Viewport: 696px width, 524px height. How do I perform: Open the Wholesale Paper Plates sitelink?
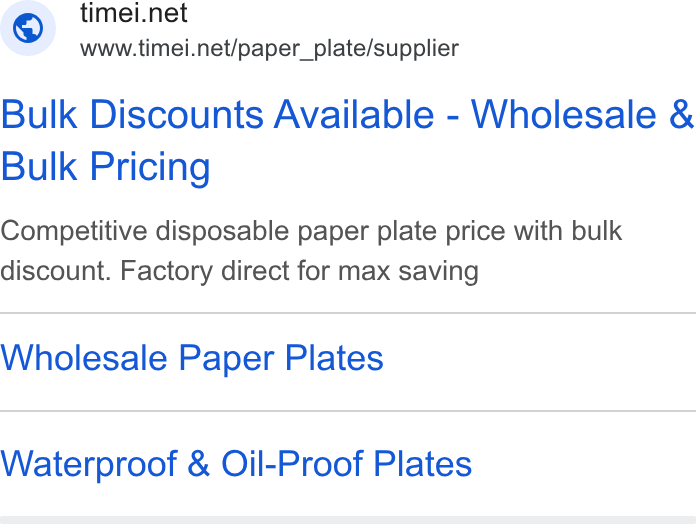(192, 358)
